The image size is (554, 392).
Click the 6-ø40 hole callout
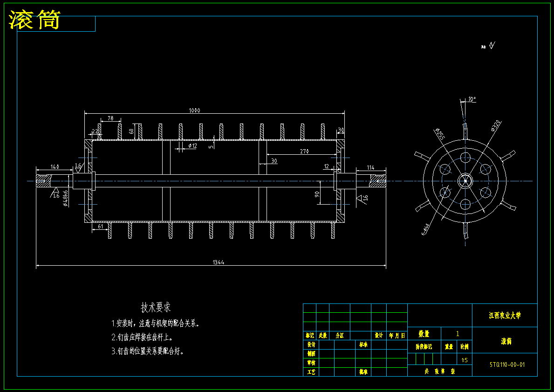click(425, 229)
